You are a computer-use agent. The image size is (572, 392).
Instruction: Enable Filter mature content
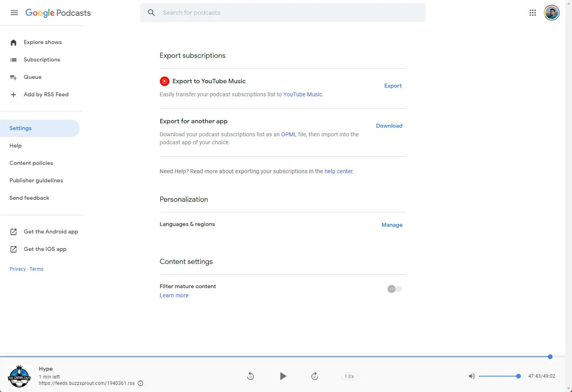pyautogui.click(x=394, y=289)
